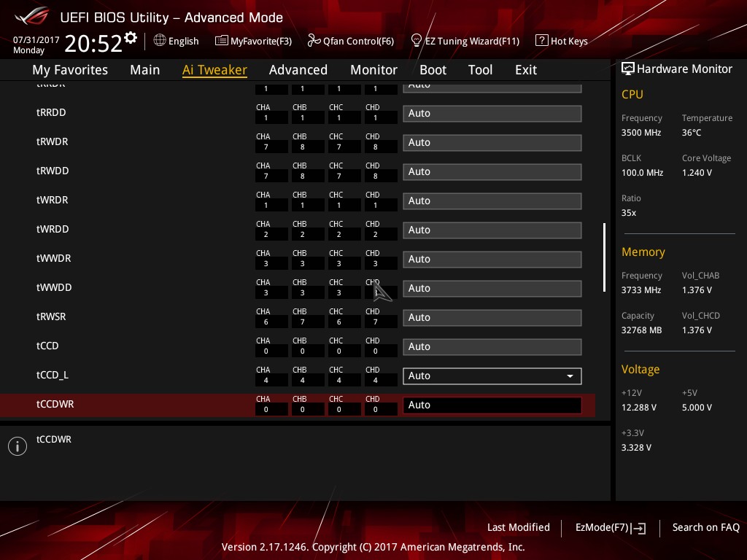Open the Advanced tab

click(298, 70)
